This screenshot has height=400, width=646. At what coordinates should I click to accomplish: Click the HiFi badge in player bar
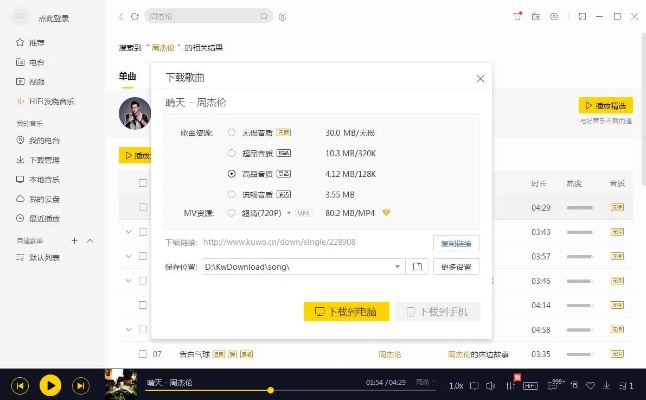pos(530,386)
